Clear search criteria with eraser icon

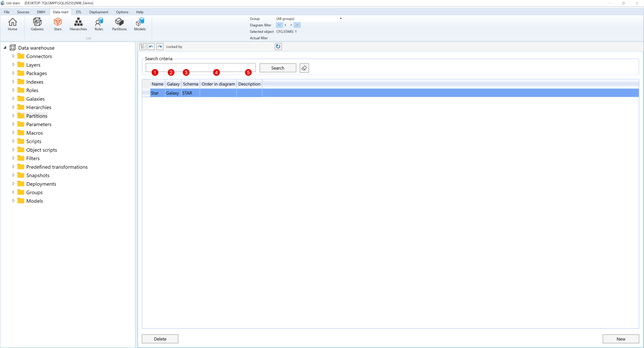point(304,68)
